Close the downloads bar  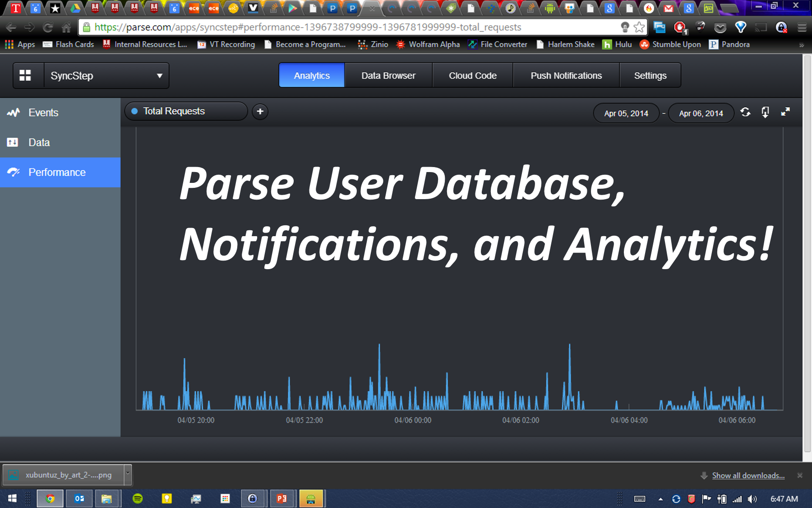coord(800,475)
